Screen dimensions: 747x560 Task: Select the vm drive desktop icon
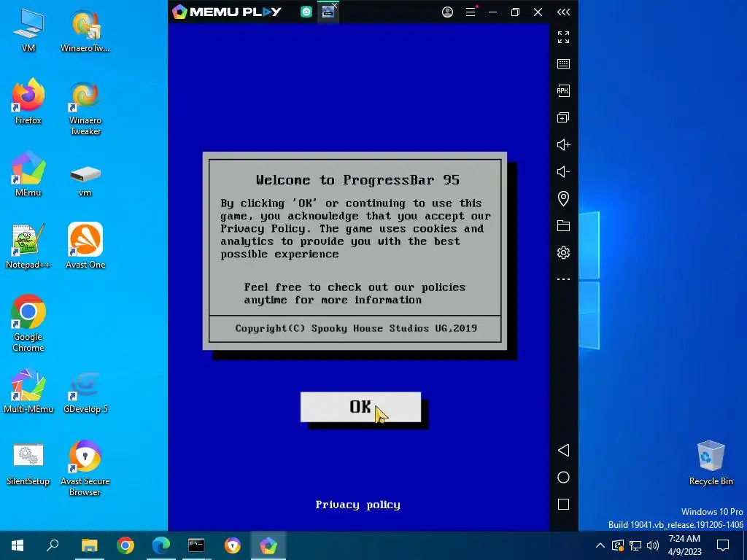click(85, 180)
